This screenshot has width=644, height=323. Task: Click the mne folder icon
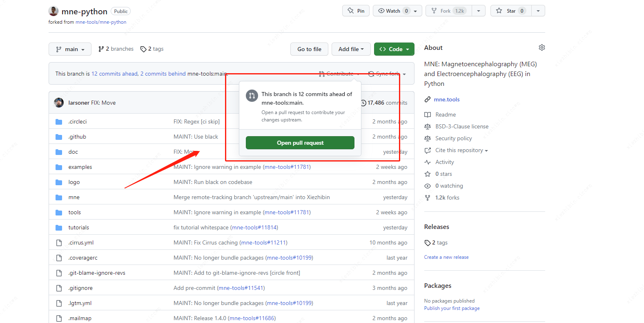click(59, 197)
